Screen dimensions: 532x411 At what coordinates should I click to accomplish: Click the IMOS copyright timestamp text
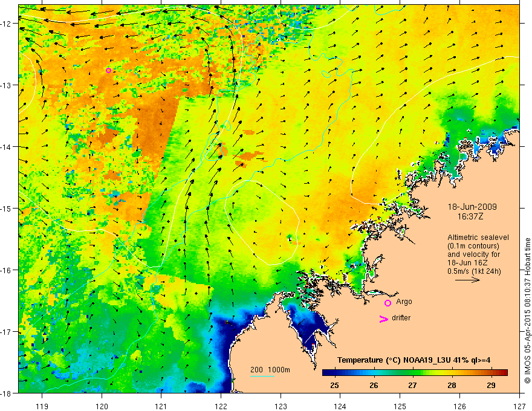pyautogui.click(x=527, y=310)
